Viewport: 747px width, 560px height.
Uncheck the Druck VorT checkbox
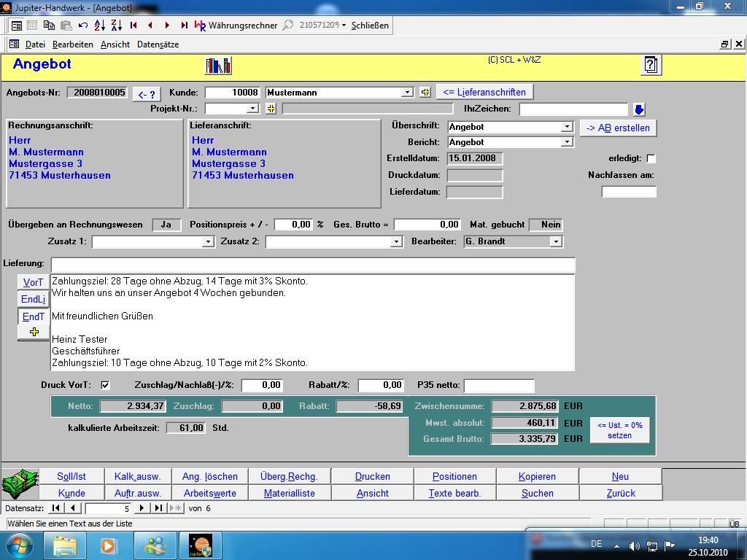(x=105, y=385)
